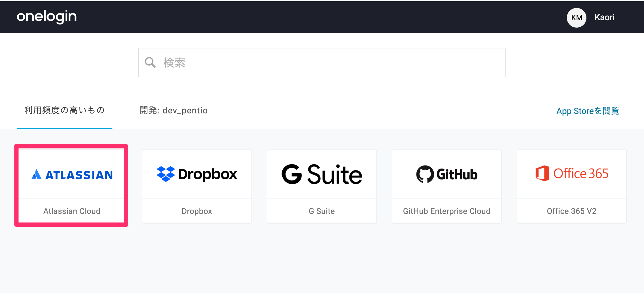Click the Dropbox app label
644x293 pixels.
pos(197,211)
